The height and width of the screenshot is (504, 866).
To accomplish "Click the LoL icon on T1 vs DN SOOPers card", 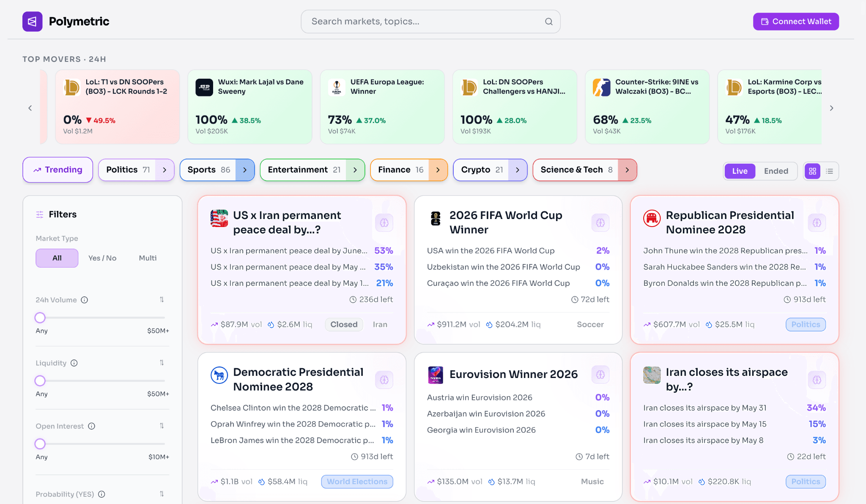I will 72,88.
